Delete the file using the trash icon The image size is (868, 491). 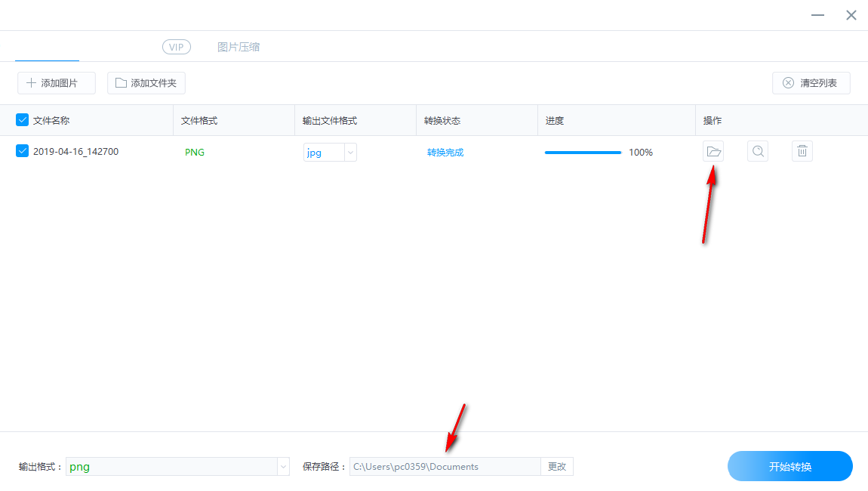(x=802, y=151)
